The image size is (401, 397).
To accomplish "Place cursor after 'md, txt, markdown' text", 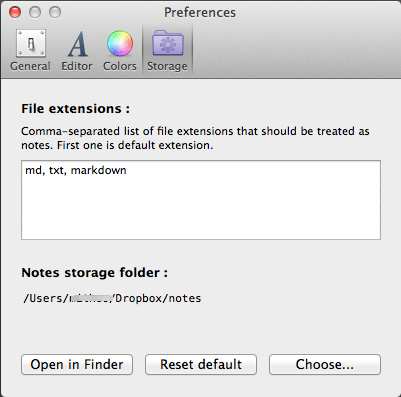I will (x=127, y=170).
